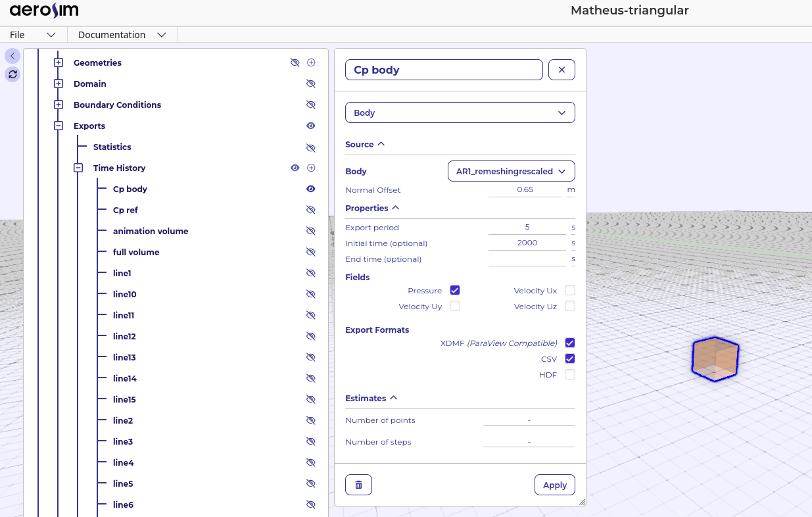The image size is (812, 517).
Task: Open the Documentation menu
Action: pyautogui.click(x=122, y=35)
